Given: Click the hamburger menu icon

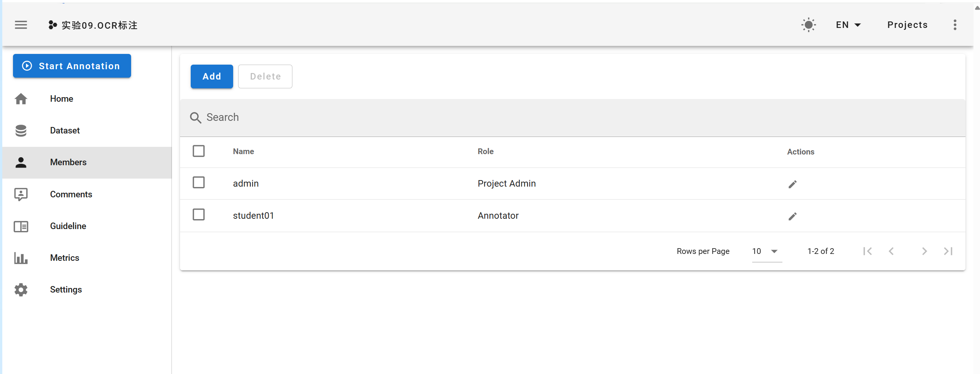Looking at the screenshot, I should click(21, 25).
